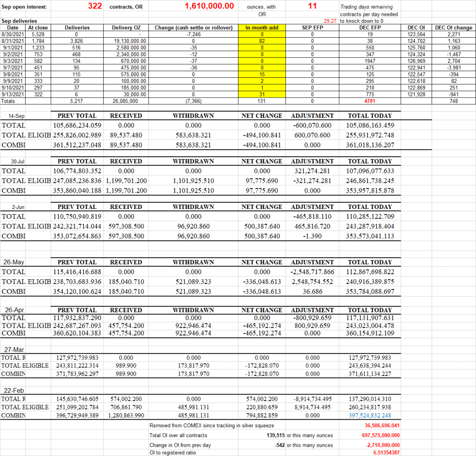Select the 'DEC OI change' column header
The width and height of the screenshot is (476, 456).
coord(454,28)
